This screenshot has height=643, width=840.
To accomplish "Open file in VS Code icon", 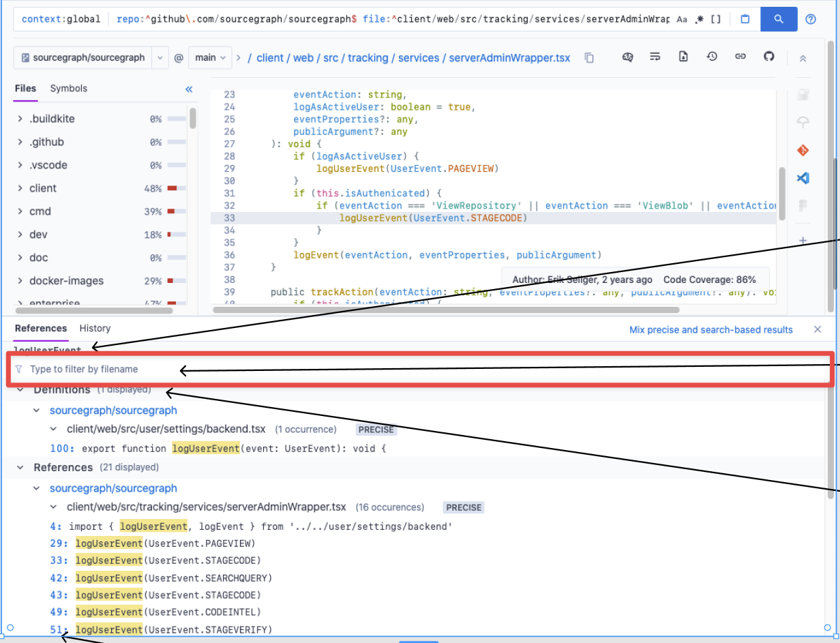I will coord(803,177).
